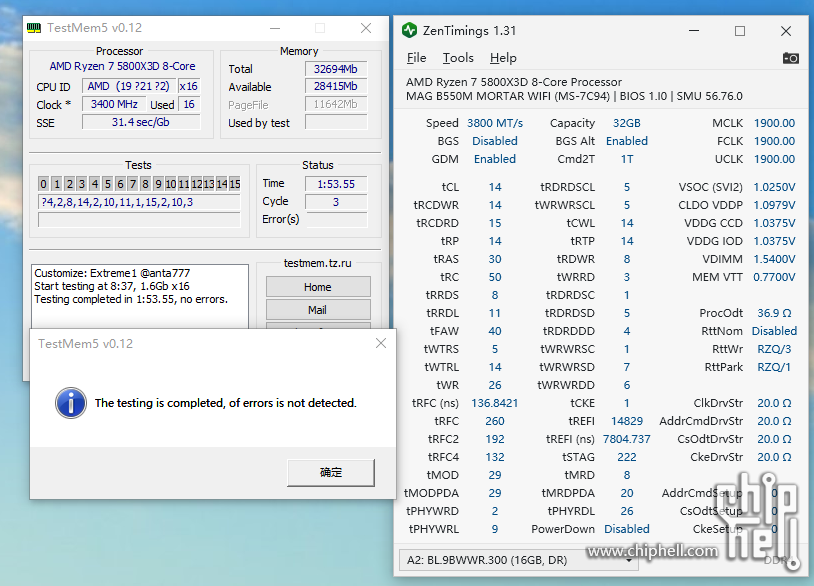
Task: Maximize the ZenTimings window
Action: (740, 31)
